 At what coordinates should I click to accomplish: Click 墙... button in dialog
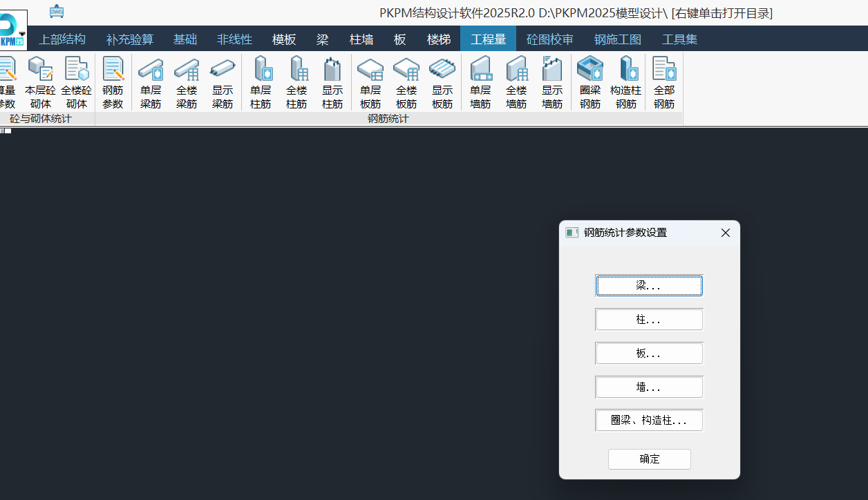click(x=649, y=387)
